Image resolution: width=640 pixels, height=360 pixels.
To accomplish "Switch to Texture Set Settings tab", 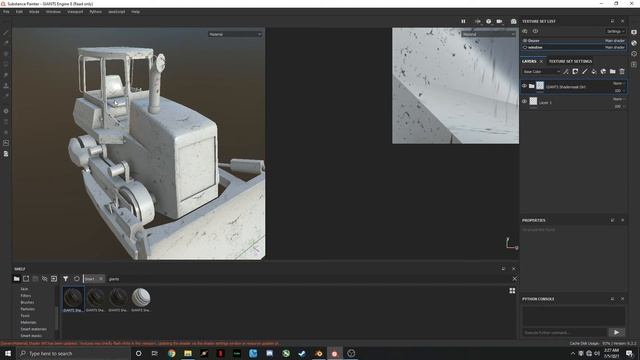I will 570,61.
